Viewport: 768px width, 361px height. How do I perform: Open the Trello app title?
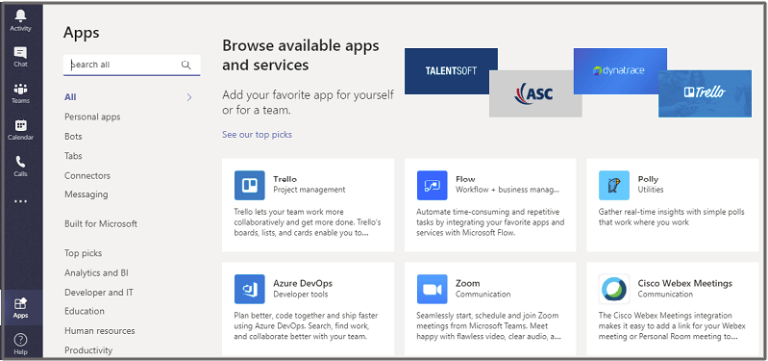[x=285, y=179]
